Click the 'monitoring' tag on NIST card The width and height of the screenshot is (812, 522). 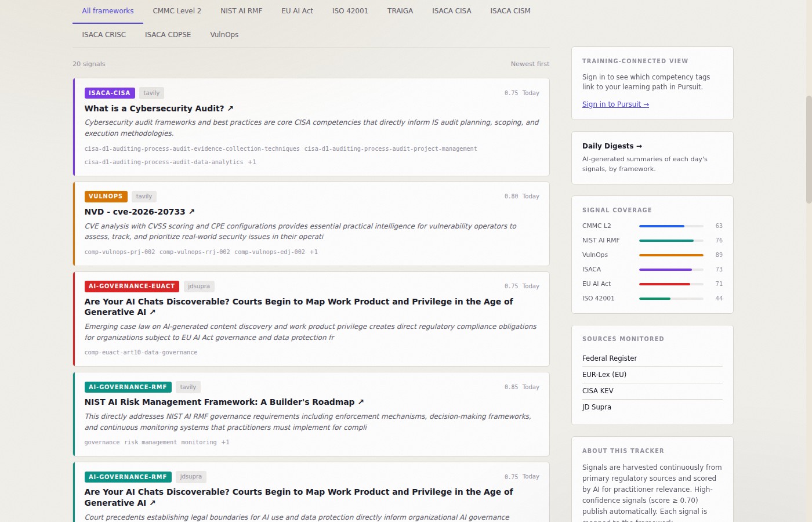(x=198, y=443)
